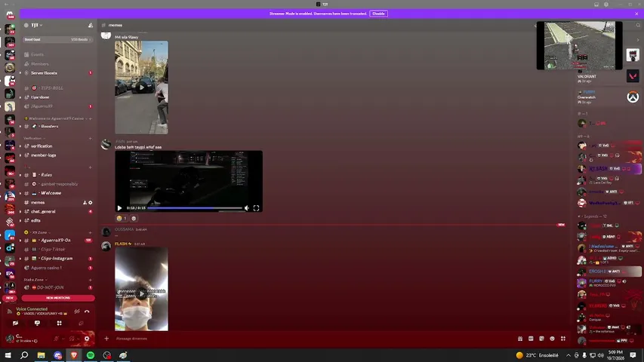Open the memes channel settings gear
The height and width of the screenshot is (362, 644).
pyautogui.click(x=91, y=202)
